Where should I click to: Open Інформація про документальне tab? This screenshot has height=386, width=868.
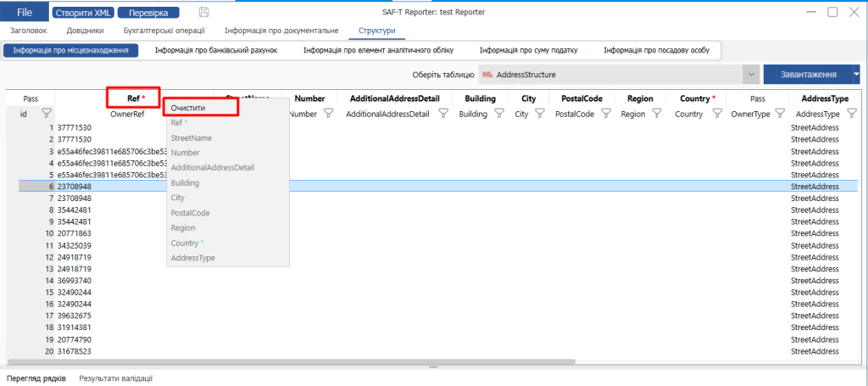coord(281,31)
